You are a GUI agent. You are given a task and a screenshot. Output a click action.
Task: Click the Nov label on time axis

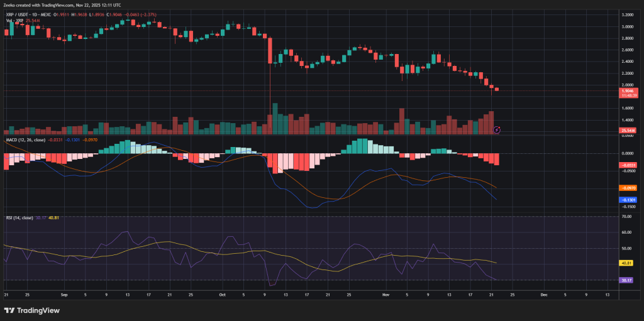click(x=385, y=293)
